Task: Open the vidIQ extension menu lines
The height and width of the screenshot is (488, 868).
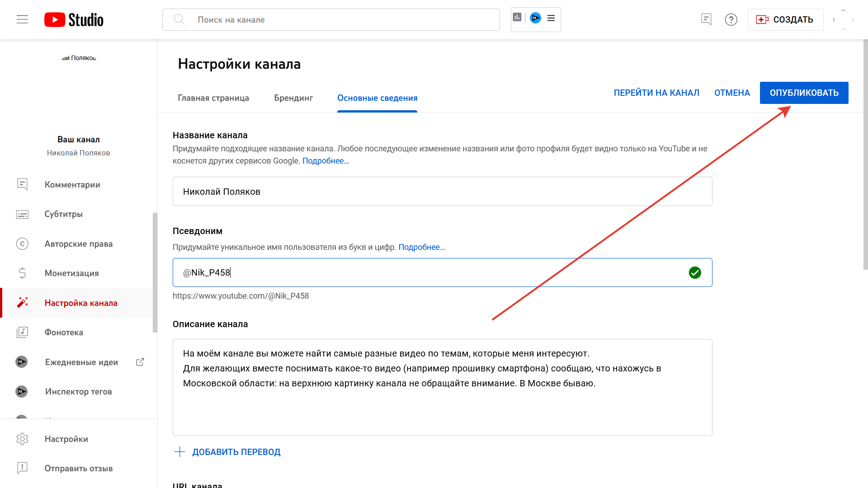Action: [x=551, y=18]
